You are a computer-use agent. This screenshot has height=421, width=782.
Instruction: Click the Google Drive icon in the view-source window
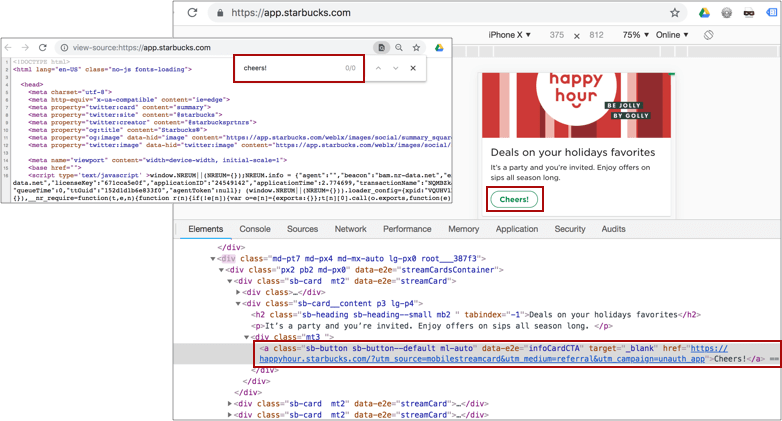pyautogui.click(x=439, y=48)
